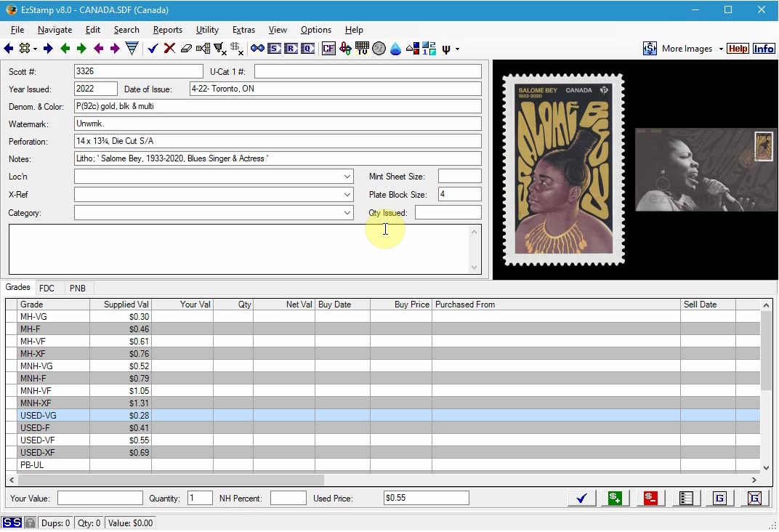779x532 pixels.
Task: Click the Q toolbar icon
Action: point(307,49)
